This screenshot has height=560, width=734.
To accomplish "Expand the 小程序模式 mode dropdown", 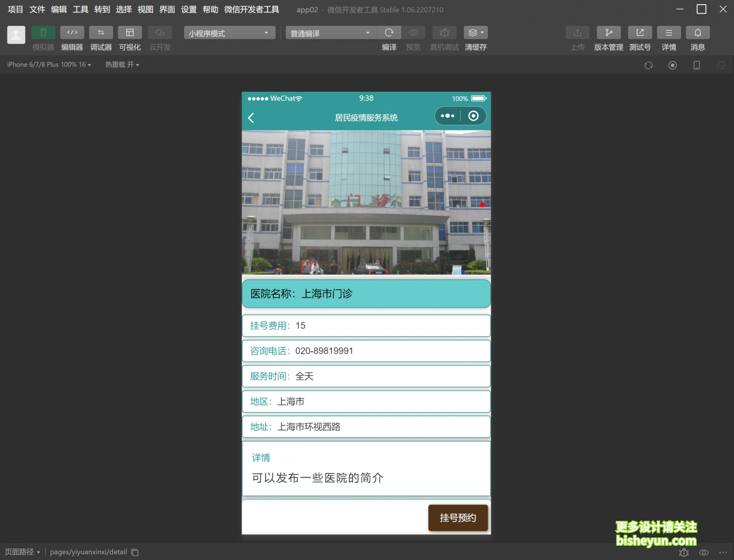I will (x=230, y=33).
